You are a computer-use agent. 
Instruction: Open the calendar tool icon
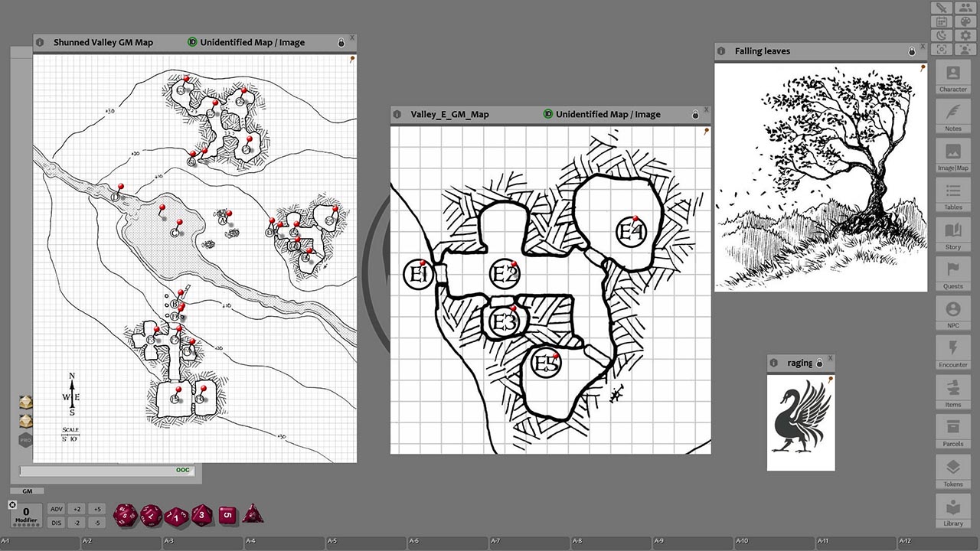942,21
